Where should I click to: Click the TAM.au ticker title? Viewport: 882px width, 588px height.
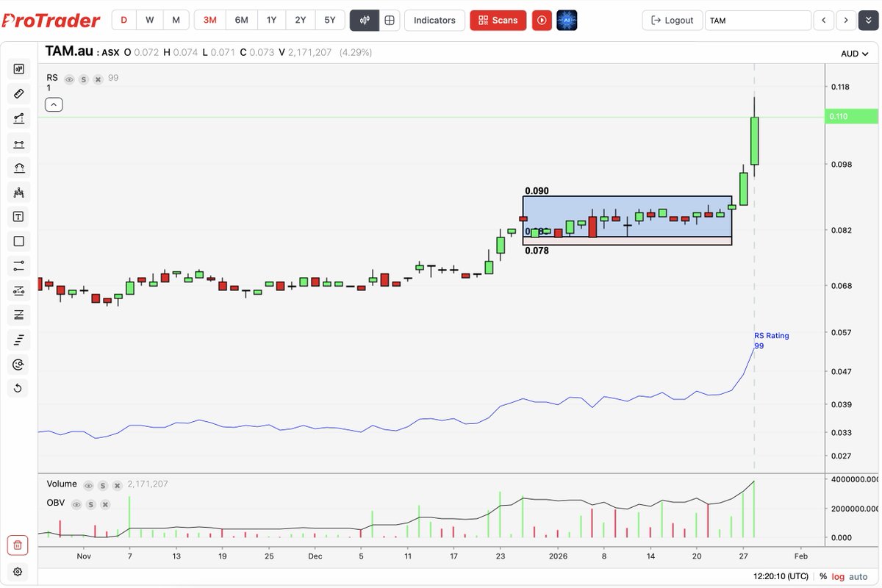[x=68, y=52]
